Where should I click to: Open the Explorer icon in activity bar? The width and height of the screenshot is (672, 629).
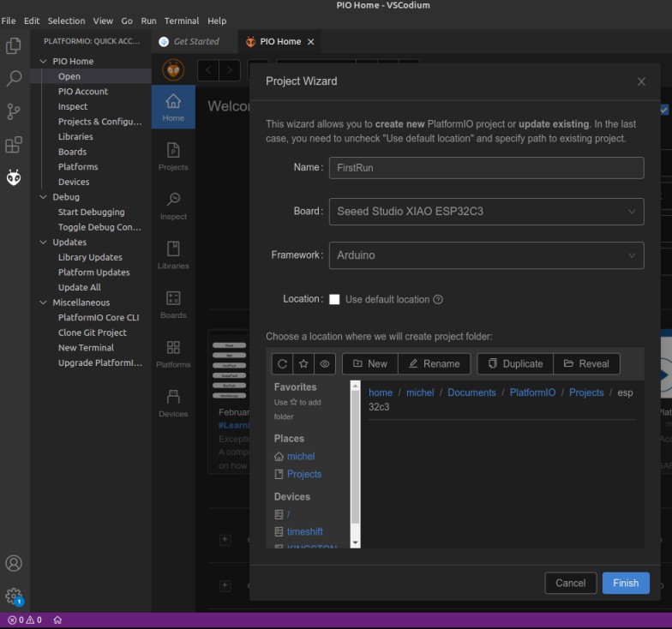click(14, 46)
